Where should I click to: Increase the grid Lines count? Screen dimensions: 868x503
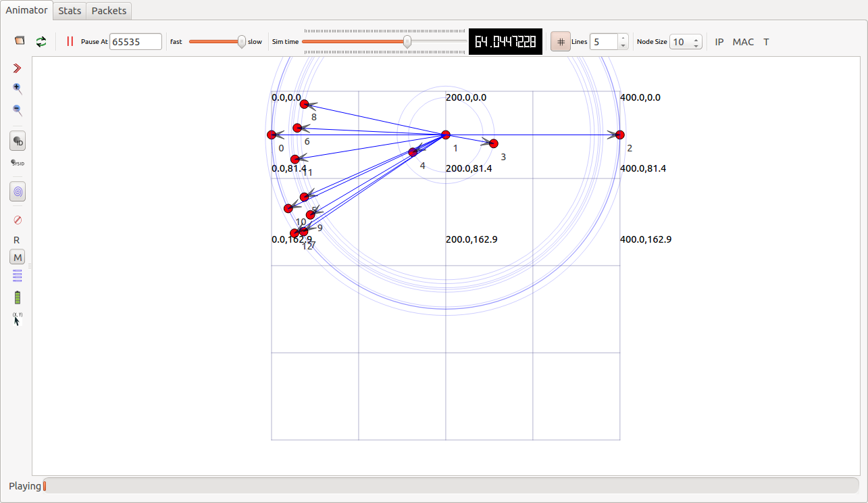pos(623,39)
